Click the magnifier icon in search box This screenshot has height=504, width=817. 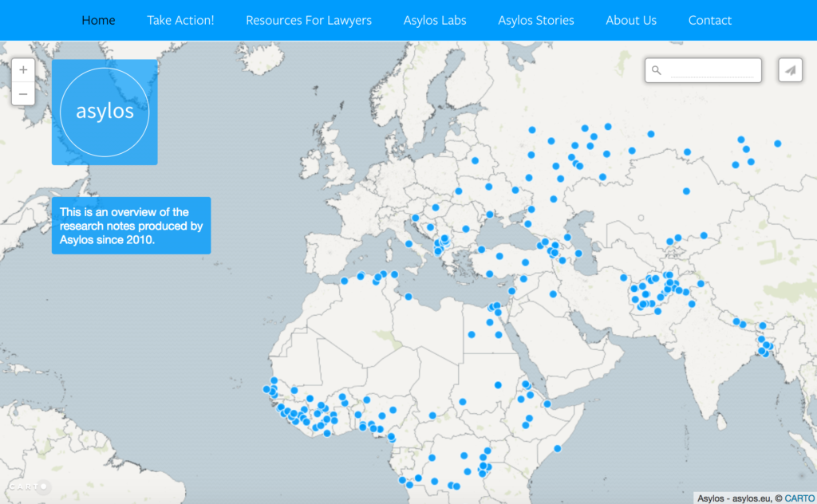(x=657, y=70)
